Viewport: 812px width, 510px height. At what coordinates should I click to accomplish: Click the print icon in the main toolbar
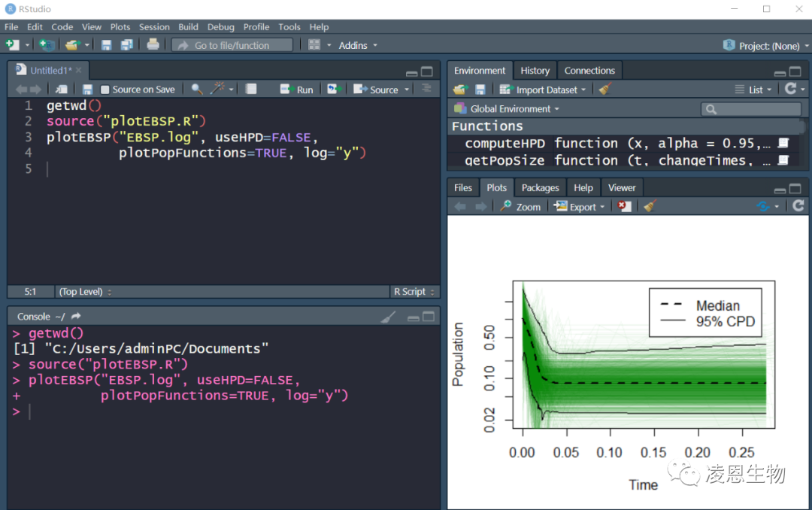(x=153, y=45)
